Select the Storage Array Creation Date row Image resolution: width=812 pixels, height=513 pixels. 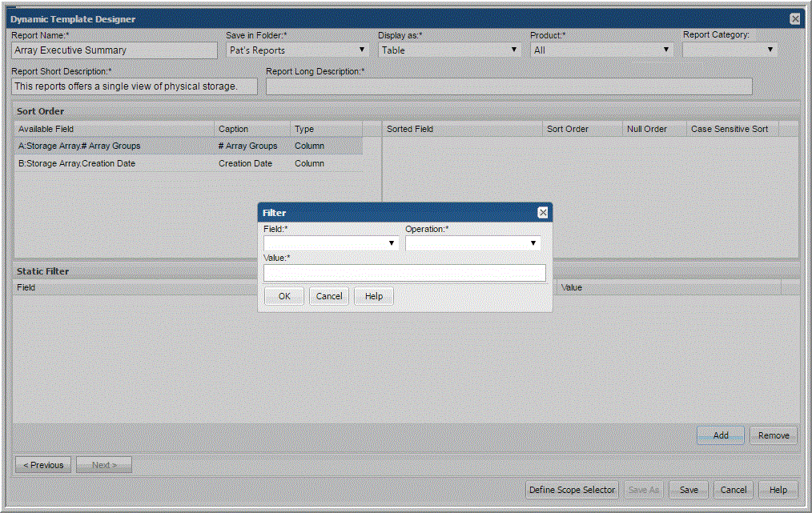point(188,164)
